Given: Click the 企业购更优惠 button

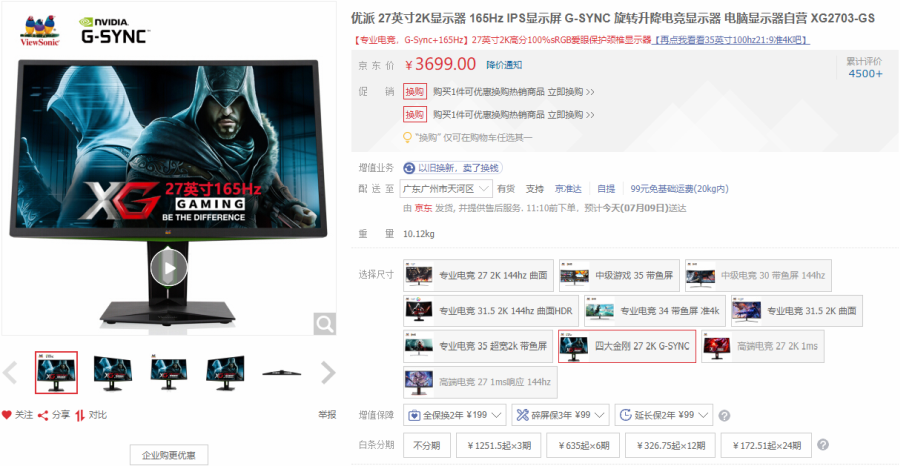Looking at the screenshot, I should [x=169, y=455].
